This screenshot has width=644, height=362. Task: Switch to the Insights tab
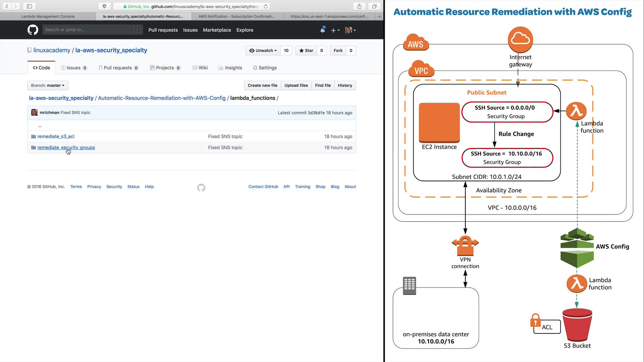coord(230,68)
